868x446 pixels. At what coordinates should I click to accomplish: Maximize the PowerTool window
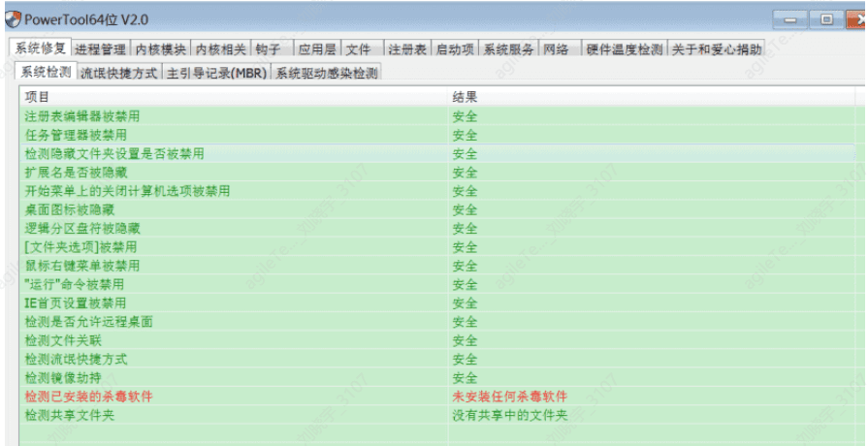click(826, 19)
